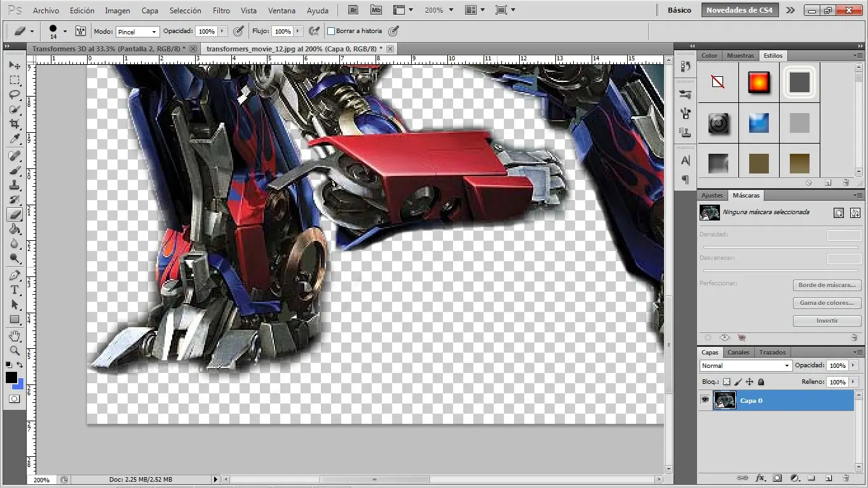Show more workspaces with the double-arrow

[x=790, y=10]
